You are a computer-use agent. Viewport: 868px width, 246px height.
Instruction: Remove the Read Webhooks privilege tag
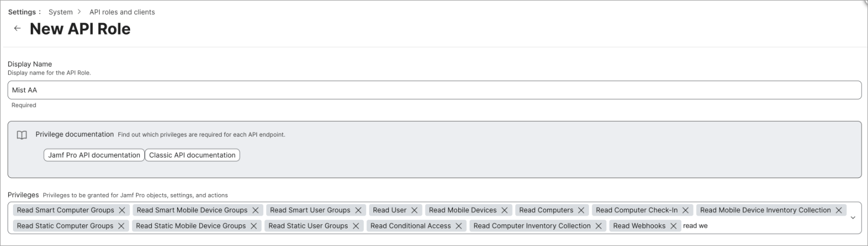pos(673,226)
